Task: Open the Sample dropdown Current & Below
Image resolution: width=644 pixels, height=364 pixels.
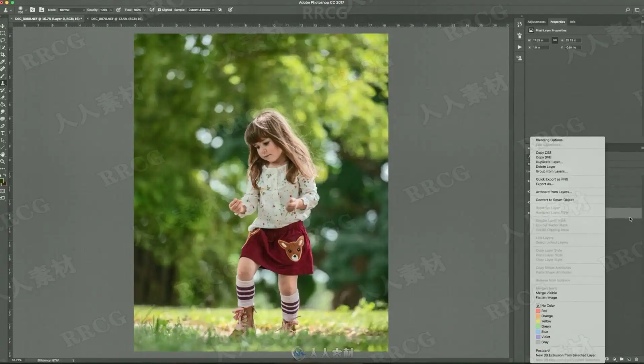Action: point(201,10)
